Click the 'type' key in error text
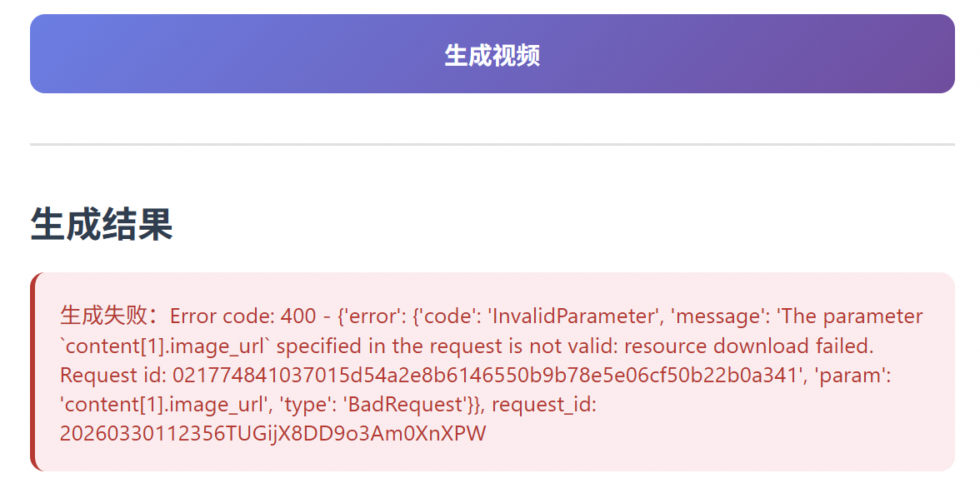 (x=312, y=405)
